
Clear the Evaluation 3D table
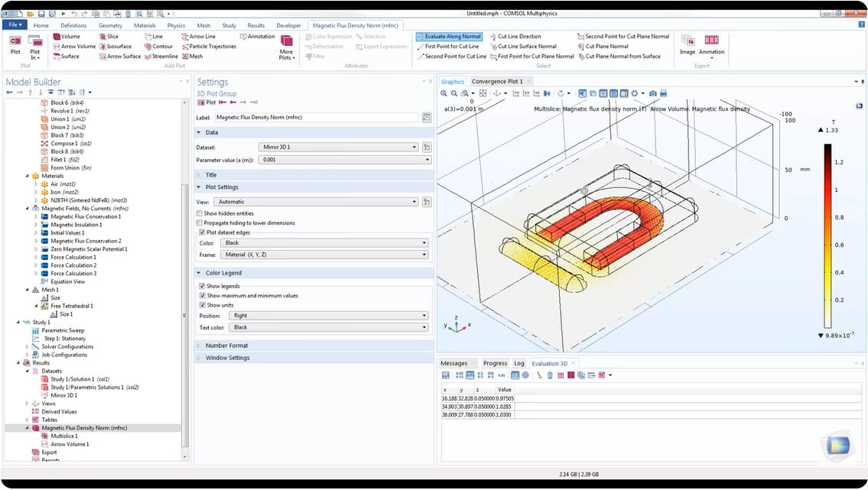point(539,375)
